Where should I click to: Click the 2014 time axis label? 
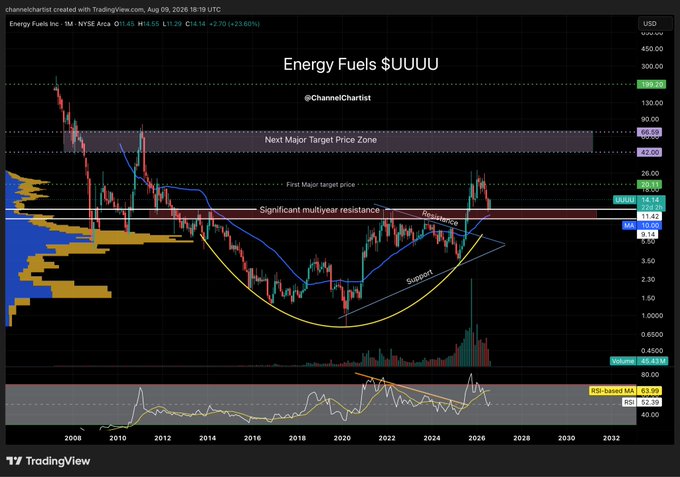tap(207, 438)
